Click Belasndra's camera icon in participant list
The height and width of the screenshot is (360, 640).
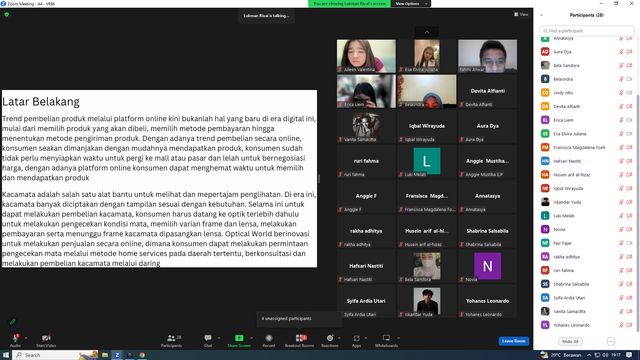[x=629, y=79]
